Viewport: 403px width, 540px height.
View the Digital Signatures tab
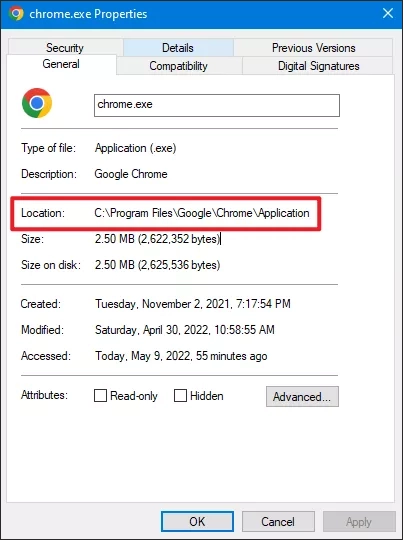pos(319,66)
